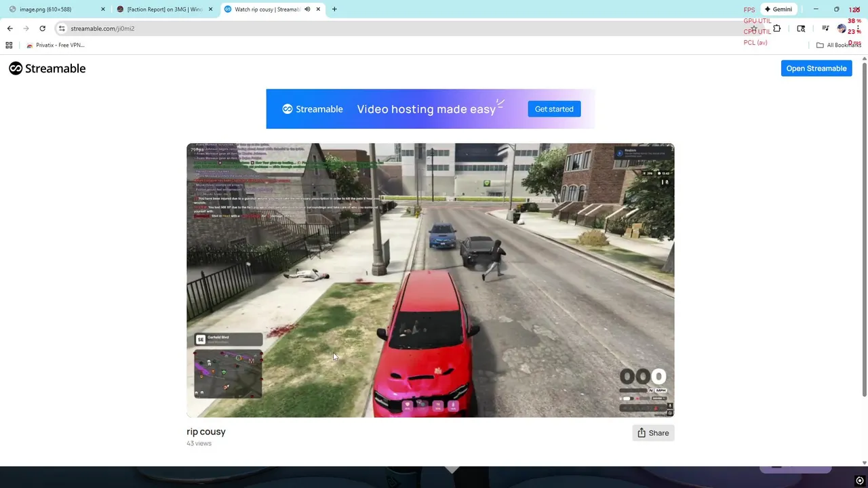The height and width of the screenshot is (488, 868).
Task: Click the video player to play or pause
Action: point(431,280)
